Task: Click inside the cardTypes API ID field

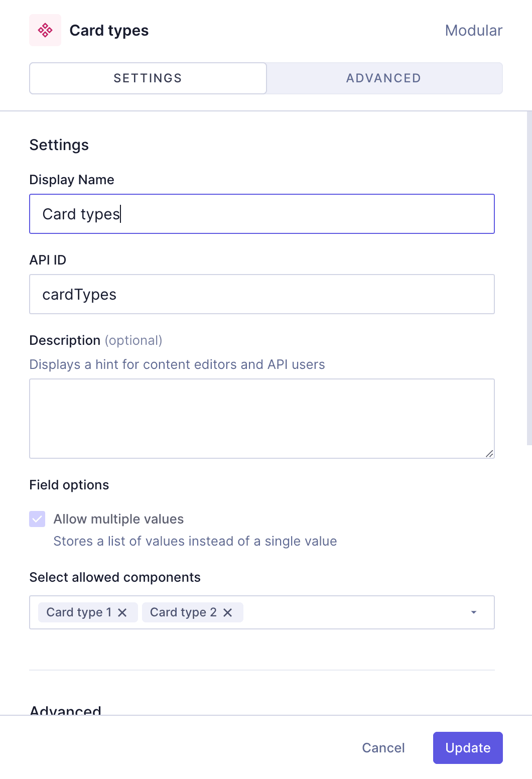Action: pos(262,294)
